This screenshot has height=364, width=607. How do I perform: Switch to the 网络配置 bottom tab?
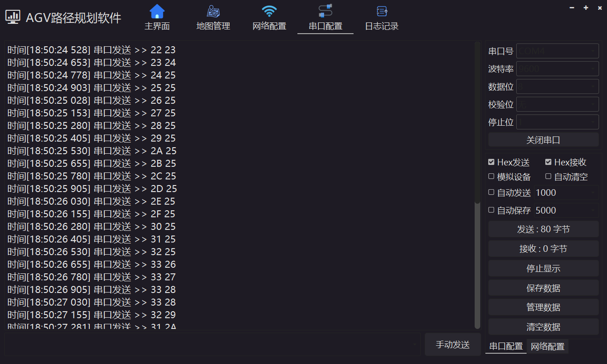548,347
